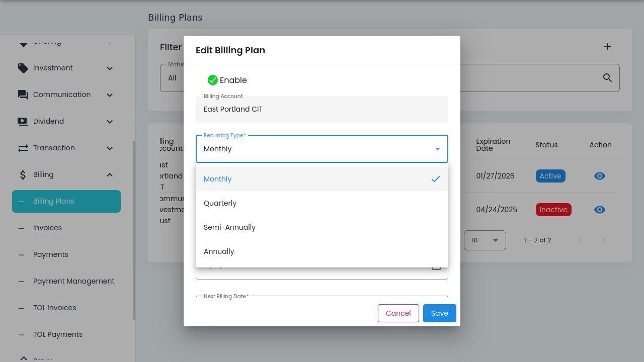Select Quarterly recurring type option
This screenshot has width=644, height=362.
[220, 203]
